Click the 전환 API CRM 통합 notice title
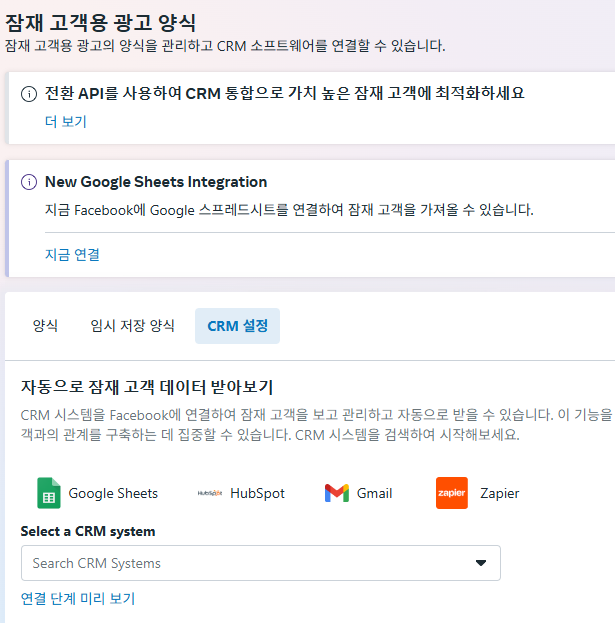The image size is (615, 623). pos(284,94)
